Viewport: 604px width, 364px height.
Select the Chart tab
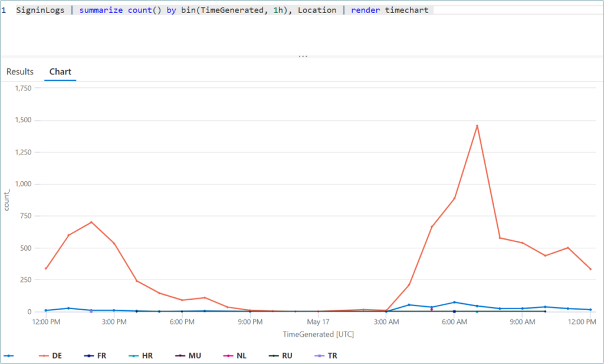click(x=60, y=71)
